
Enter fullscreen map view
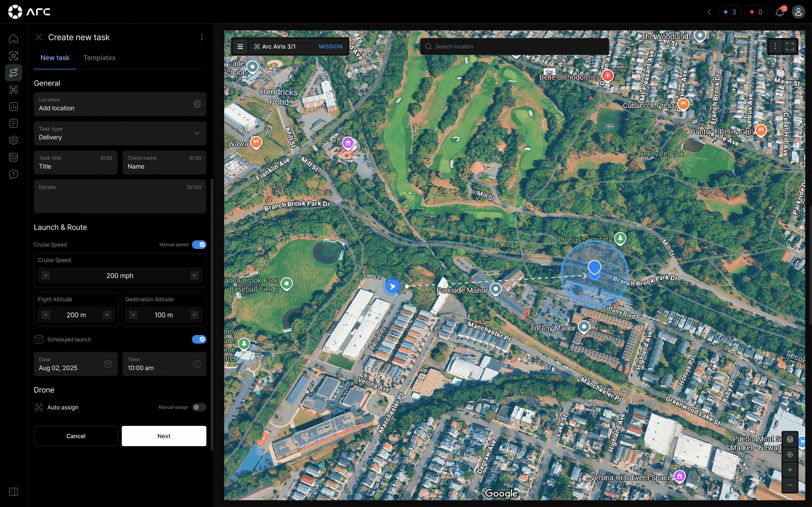[x=790, y=46]
